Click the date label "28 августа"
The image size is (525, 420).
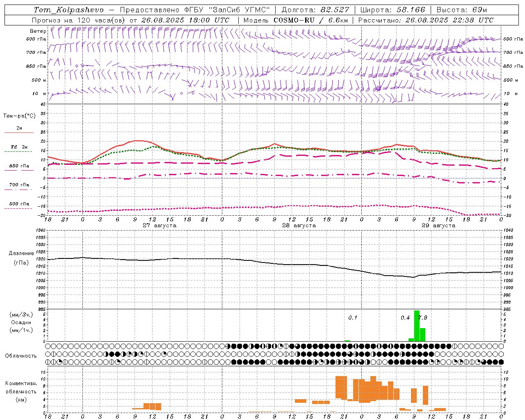coord(299,226)
